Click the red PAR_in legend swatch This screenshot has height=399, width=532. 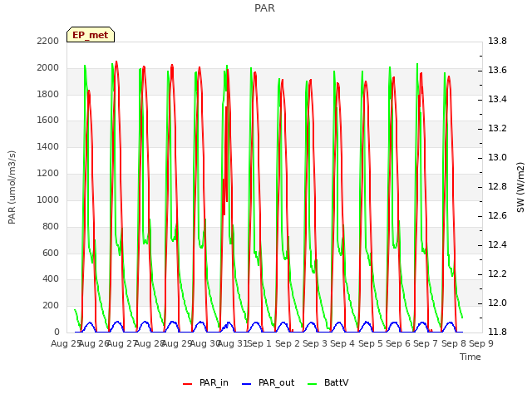click(187, 384)
